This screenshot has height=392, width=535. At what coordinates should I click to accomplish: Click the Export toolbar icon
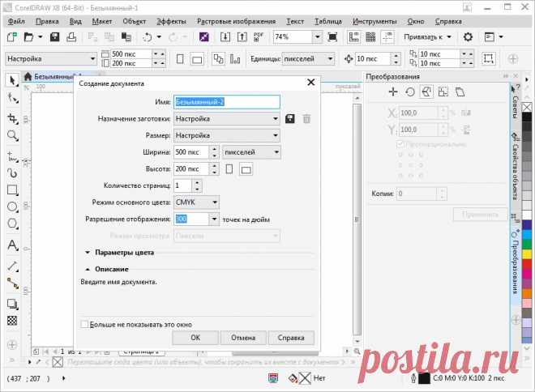tap(242, 36)
